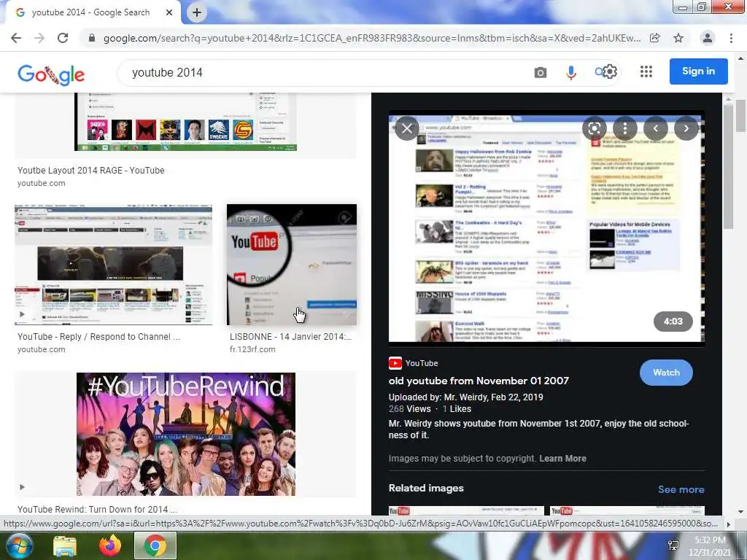Open Chrome's three-dot menu

pyautogui.click(x=731, y=38)
